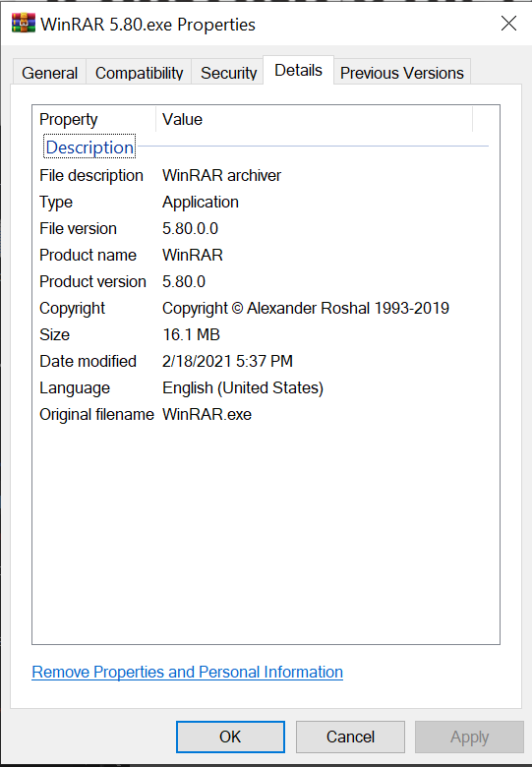Open Remove Properties and Personal Information link

[187, 672]
